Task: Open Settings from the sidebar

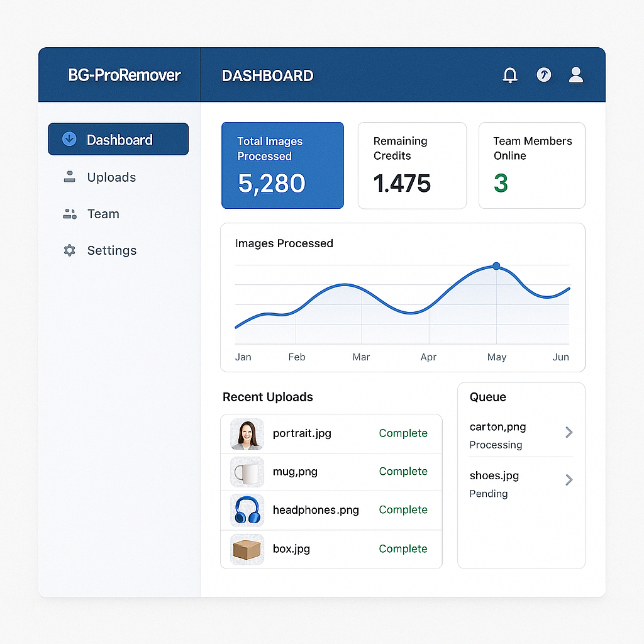Action: tap(112, 250)
